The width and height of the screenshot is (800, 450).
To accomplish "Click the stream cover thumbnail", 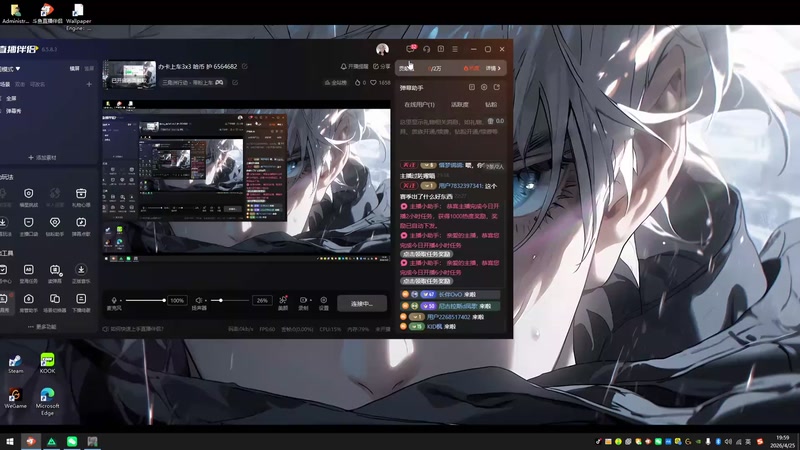I will click(x=130, y=75).
